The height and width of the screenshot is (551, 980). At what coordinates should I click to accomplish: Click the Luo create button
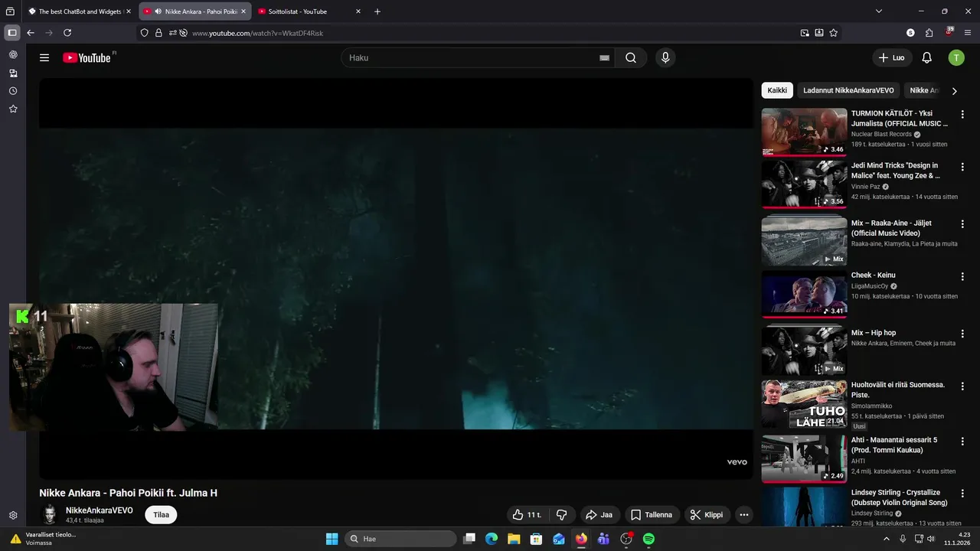893,57
